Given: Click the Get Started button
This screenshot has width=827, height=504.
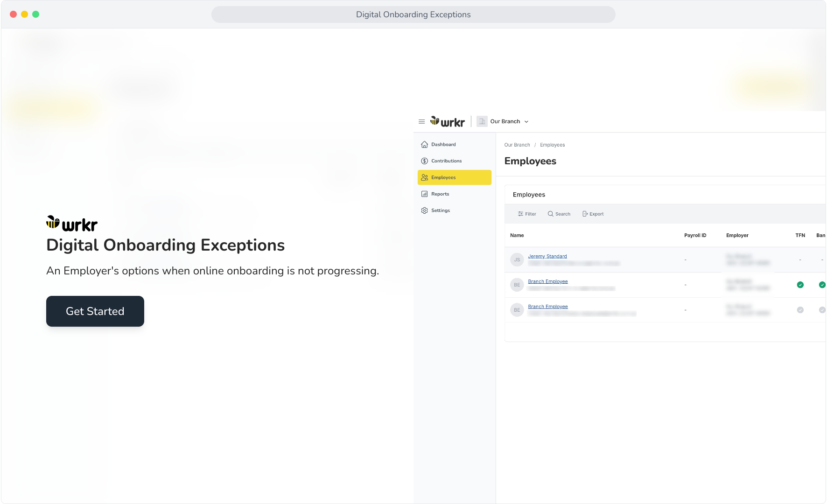Looking at the screenshot, I should [x=95, y=311].
